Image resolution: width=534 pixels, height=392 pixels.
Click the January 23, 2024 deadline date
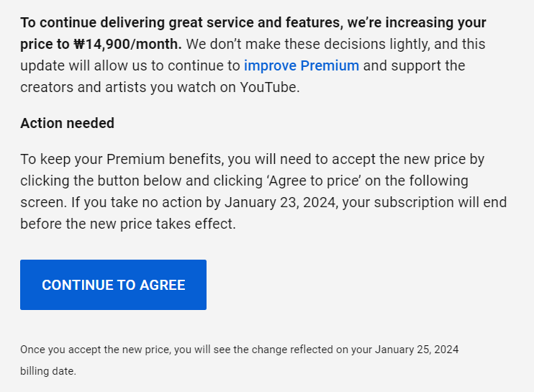tap(281, 202)
